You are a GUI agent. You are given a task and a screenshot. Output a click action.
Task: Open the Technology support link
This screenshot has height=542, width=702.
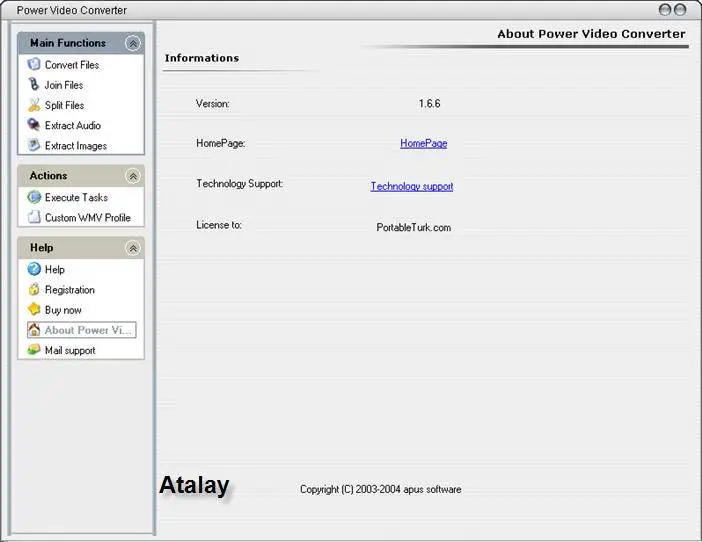click(411, 186)
